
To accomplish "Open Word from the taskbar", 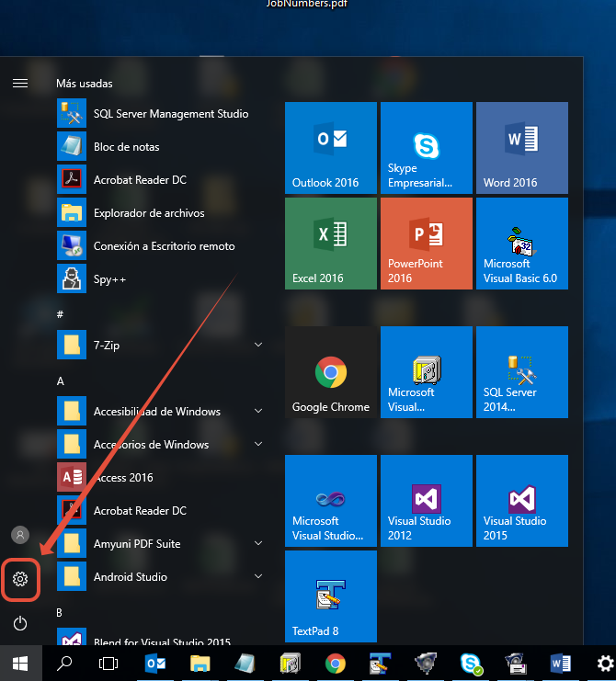I will tap(561, 664).
